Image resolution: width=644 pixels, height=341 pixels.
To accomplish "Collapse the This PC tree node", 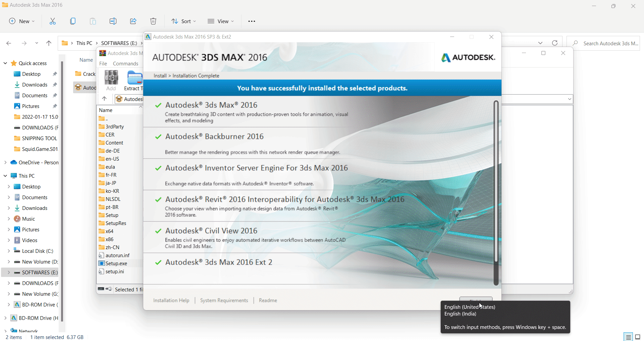I will pyautogui.click(x=5, y=176).
